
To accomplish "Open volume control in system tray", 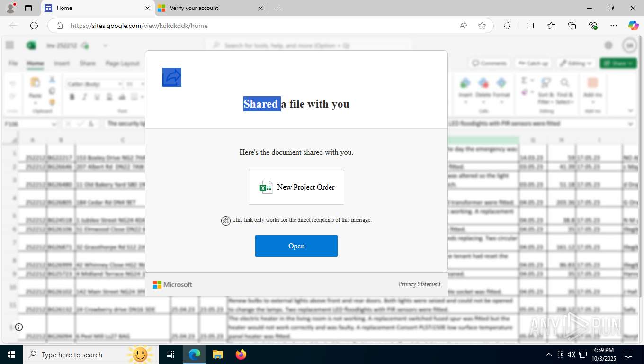I will [x=572, y=355].
